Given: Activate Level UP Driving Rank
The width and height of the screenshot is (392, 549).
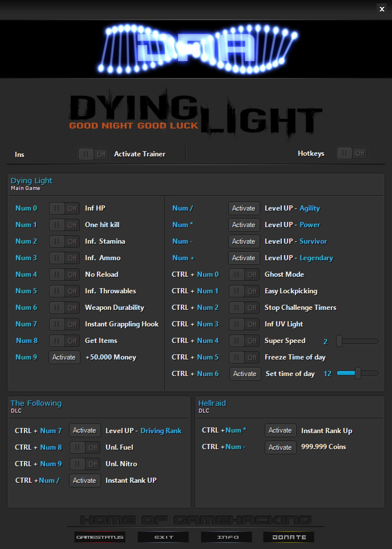Looking at the screenshot, I should 85,430.
